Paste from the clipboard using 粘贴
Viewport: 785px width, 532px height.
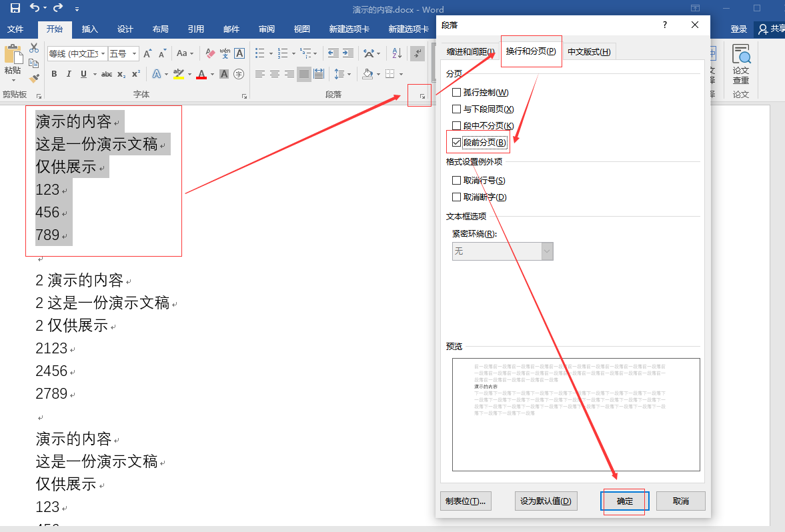(13, 63)
